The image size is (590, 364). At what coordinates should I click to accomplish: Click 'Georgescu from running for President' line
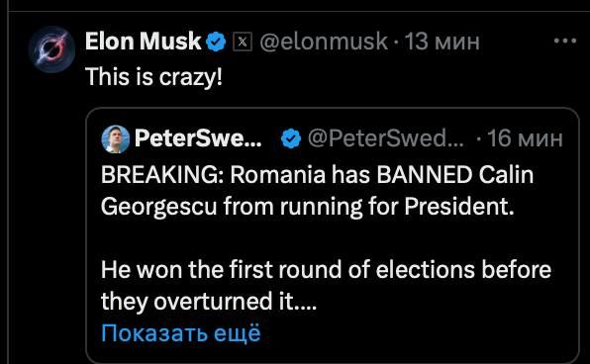coord(308,207)
